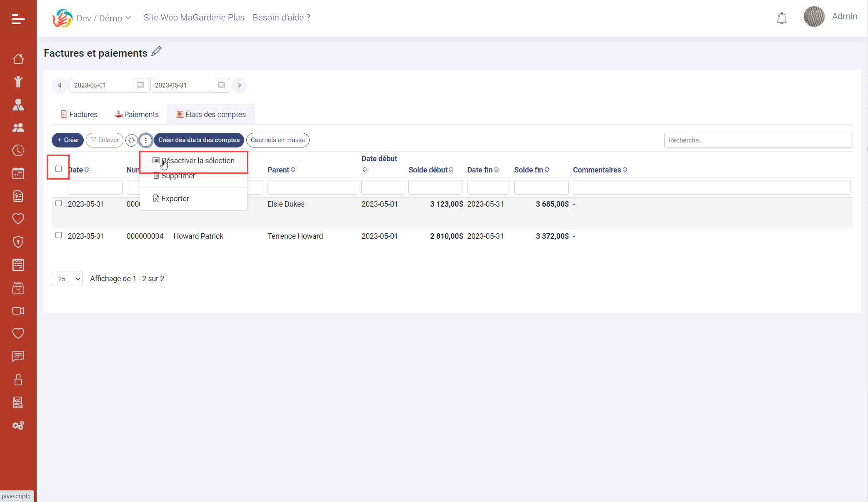This screenshot has width=868, height=502.
Task: Open calendar picker for start date
Action: (x=140, y=85)
